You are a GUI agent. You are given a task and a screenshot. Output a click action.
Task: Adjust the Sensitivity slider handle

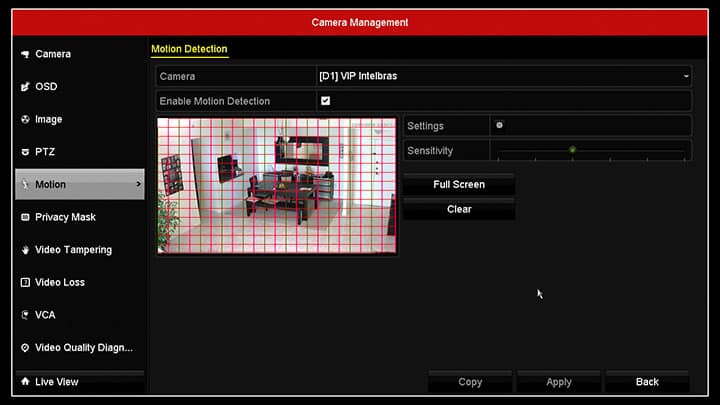(572, 150)
